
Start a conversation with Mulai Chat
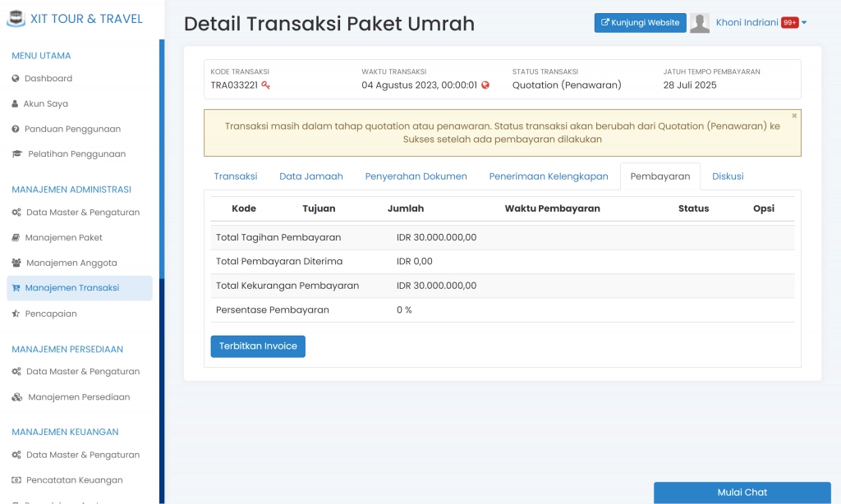[742, 493]
